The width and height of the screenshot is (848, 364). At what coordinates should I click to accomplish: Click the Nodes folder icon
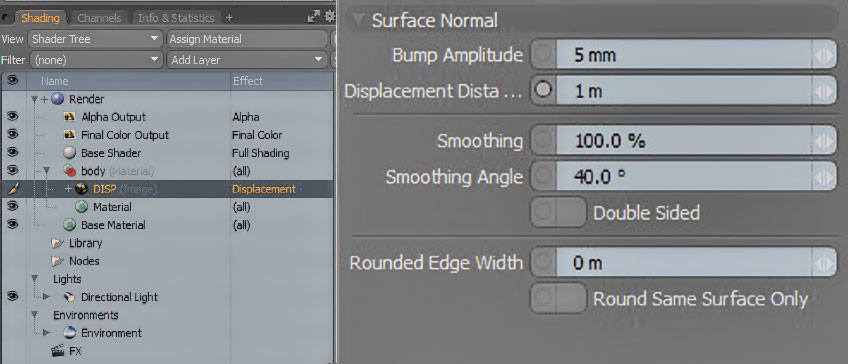(57, 261)
